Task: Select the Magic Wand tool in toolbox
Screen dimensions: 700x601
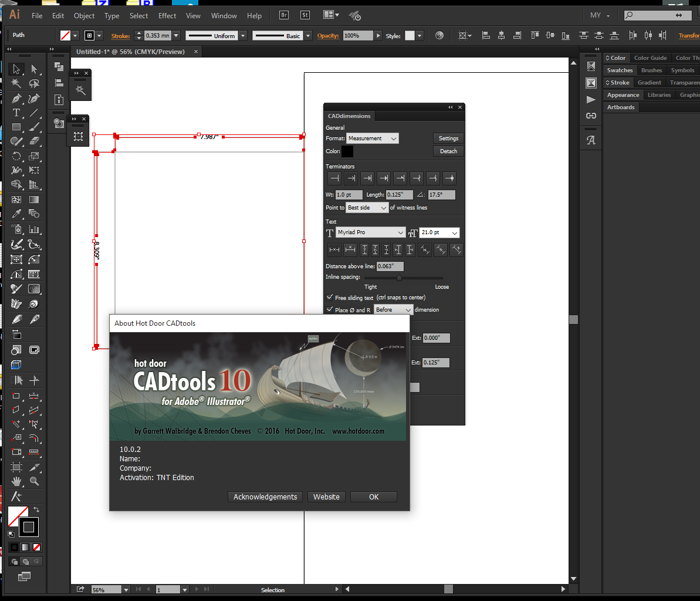Action: pyautogui.click(x=16, y=84)
